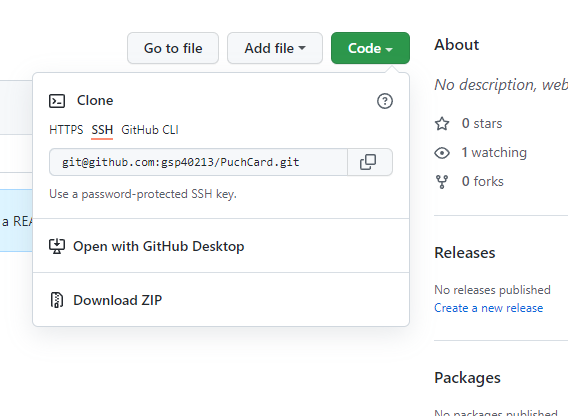Select the SSH clone tab

[x=102, y=130]
